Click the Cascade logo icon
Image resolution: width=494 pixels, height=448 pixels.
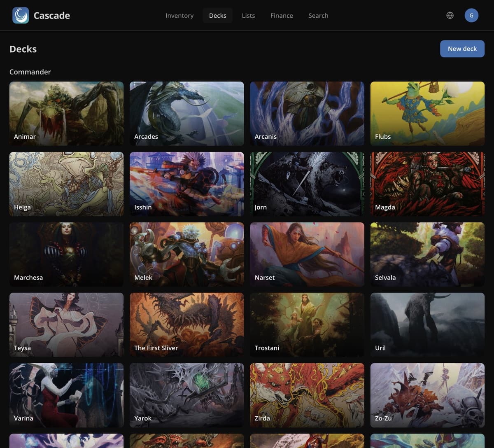[x=21, y=15]
